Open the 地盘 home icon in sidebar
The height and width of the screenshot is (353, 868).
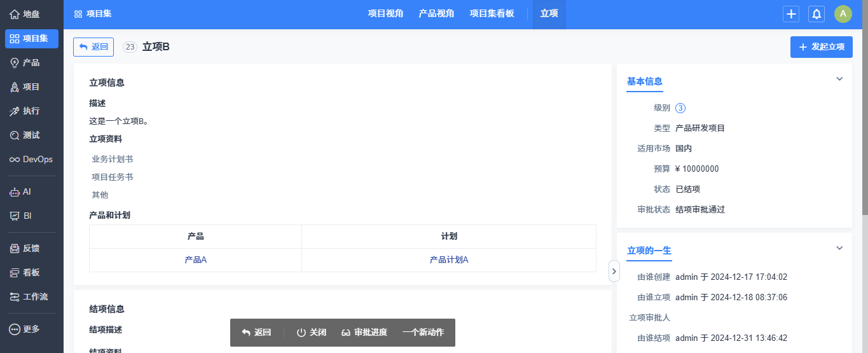point(14,14)
